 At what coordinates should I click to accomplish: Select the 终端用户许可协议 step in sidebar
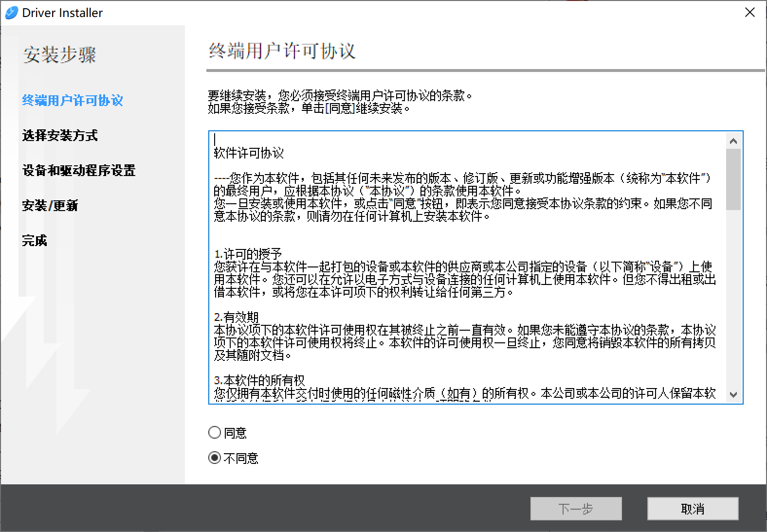tap(73, 101)
